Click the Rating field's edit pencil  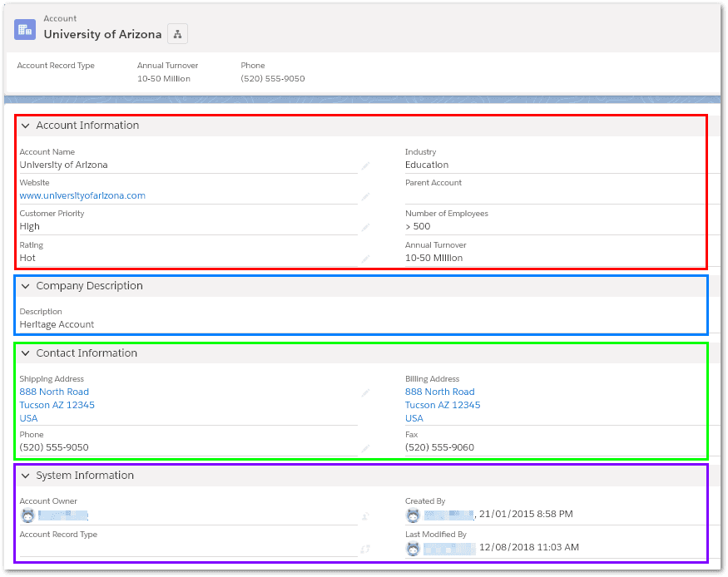364,259
